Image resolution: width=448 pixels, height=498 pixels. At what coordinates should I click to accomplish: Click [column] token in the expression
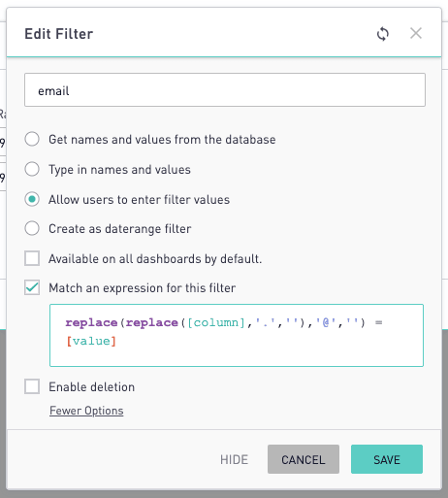tap(216, 322)
